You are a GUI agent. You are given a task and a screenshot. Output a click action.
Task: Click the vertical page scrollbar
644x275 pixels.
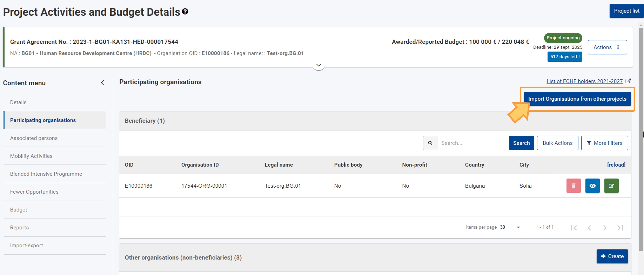[641, 137]
